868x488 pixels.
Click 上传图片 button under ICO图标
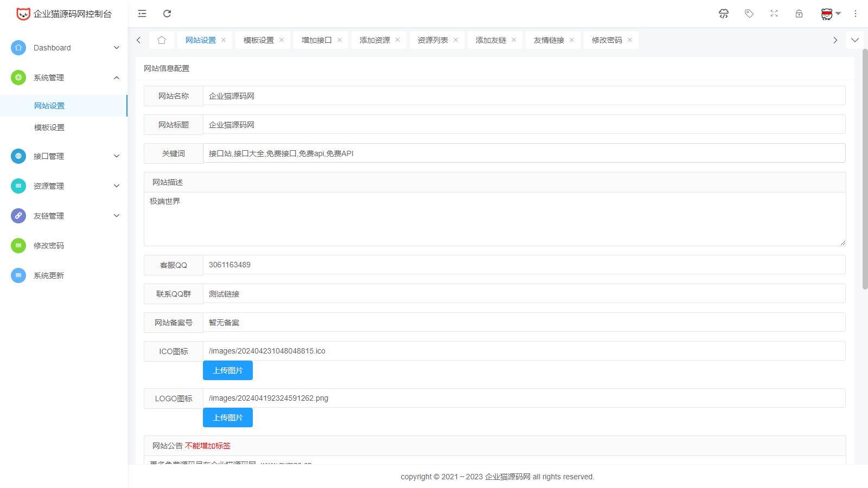pyautogui.click(x=228, y=370)
